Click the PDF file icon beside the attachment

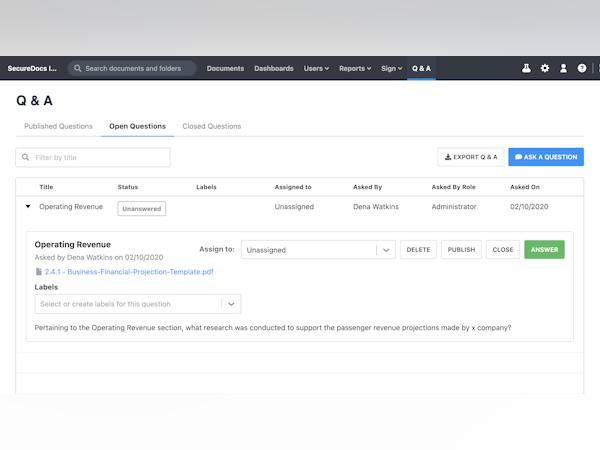(38, 272)
